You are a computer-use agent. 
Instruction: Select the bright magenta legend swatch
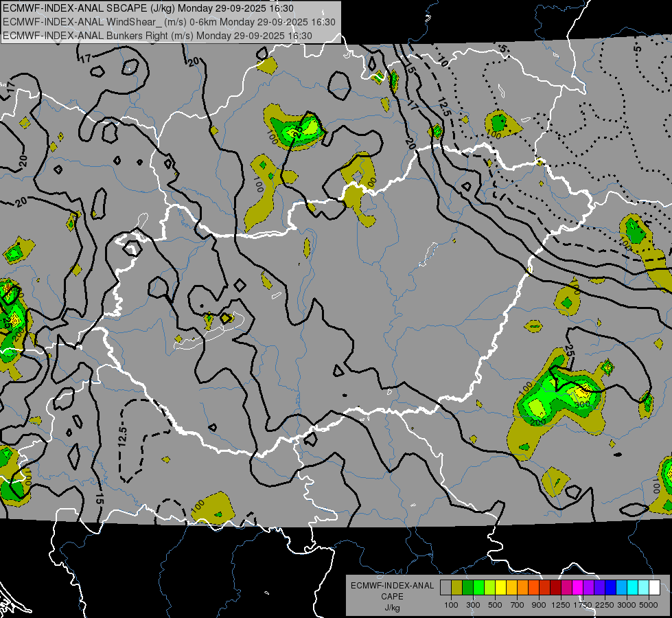[x=578, y=588]
